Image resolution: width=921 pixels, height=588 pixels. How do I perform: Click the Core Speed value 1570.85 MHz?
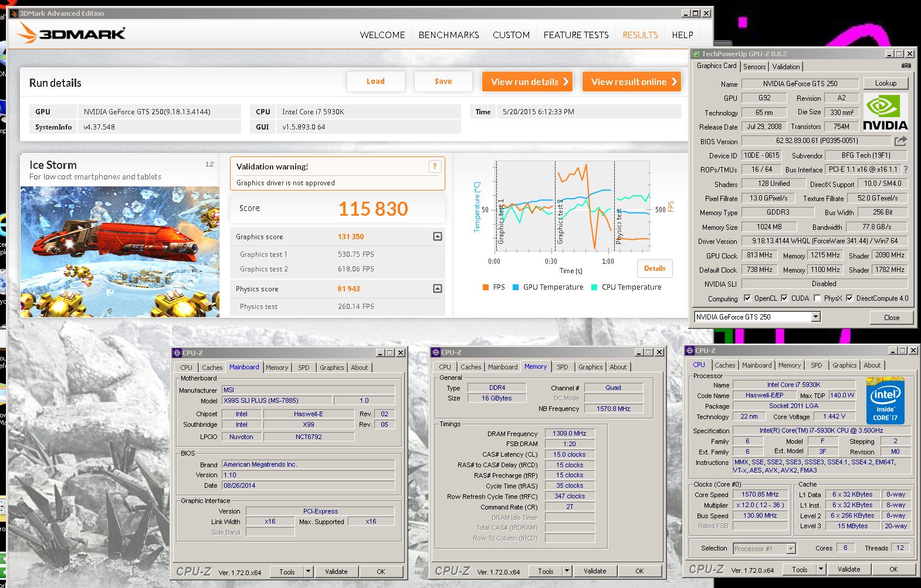point(760,494)
